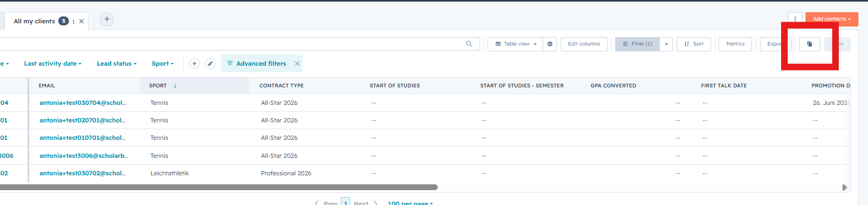
Task: Open contact antonia+test030704 email link
Action: click(x=83, y=103)
